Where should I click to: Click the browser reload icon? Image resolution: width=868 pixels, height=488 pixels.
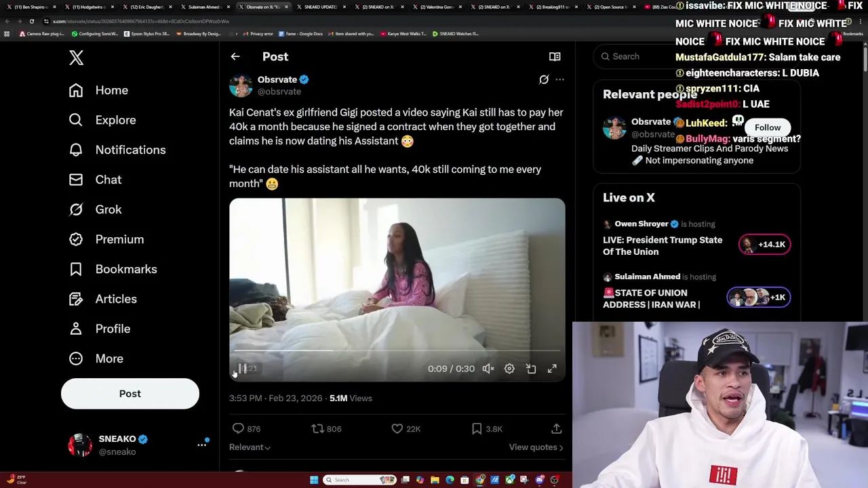[31, 21]
